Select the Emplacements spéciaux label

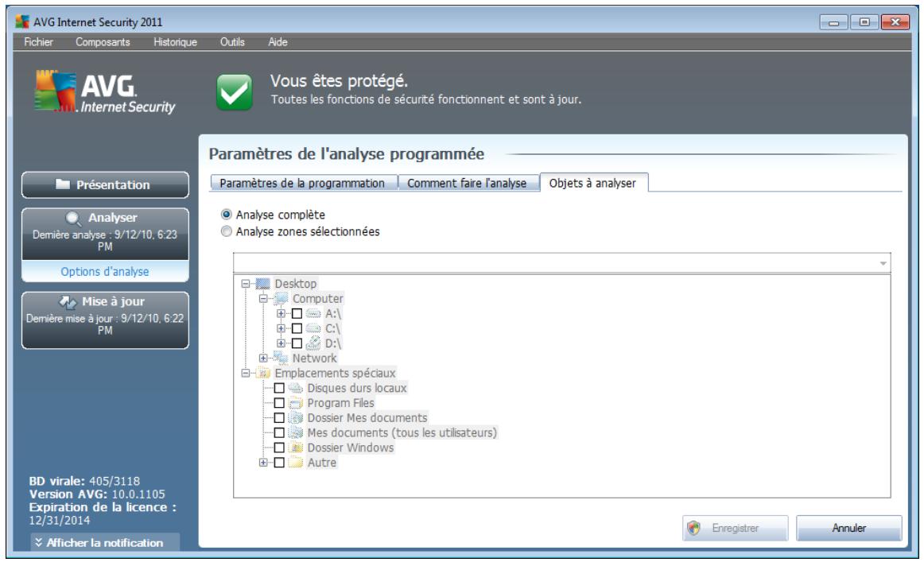click(335, 374)
